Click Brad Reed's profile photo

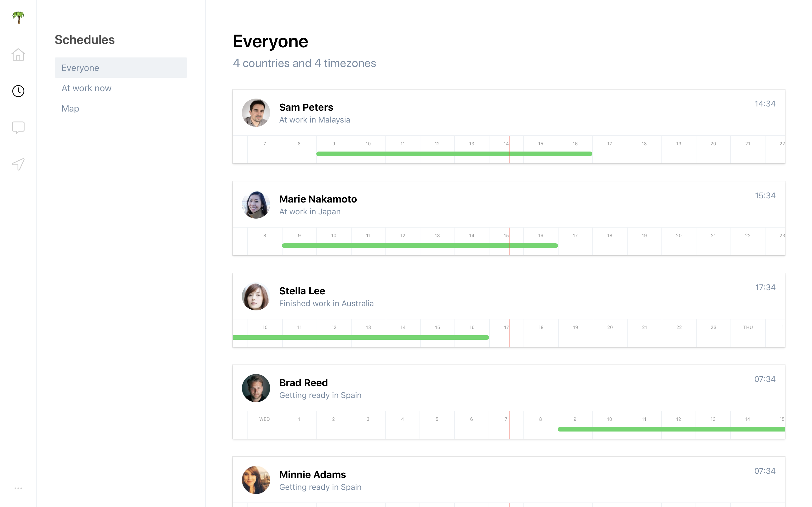click(x=256, y=388)
